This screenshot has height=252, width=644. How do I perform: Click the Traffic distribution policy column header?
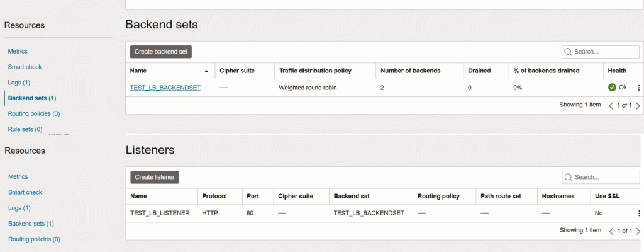[315, 71]
